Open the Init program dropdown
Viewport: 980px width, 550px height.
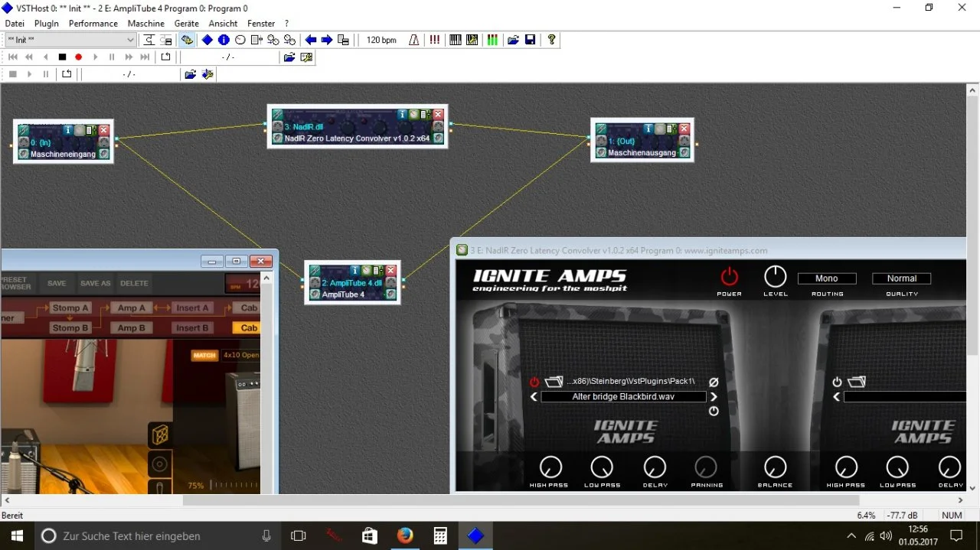[130, 40]
